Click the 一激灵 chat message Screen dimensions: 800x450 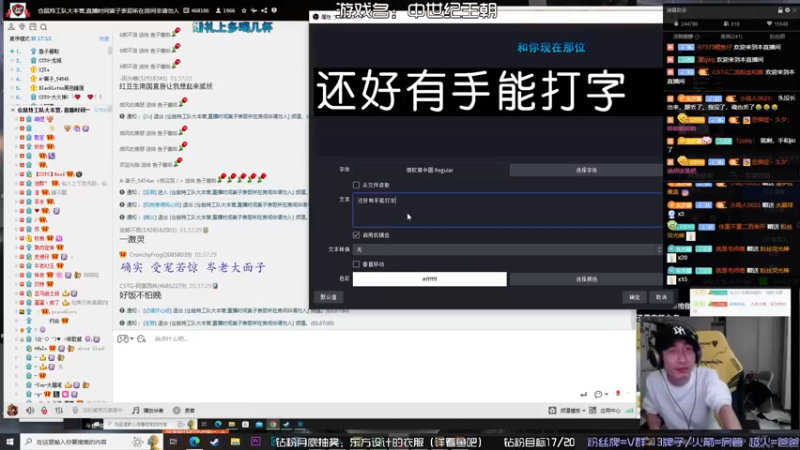tap(132, 239)
